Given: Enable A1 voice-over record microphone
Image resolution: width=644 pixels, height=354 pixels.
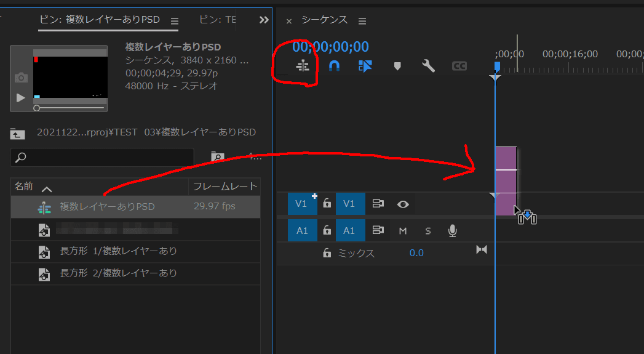Looking at the screenshot, I should coord(452,231).
